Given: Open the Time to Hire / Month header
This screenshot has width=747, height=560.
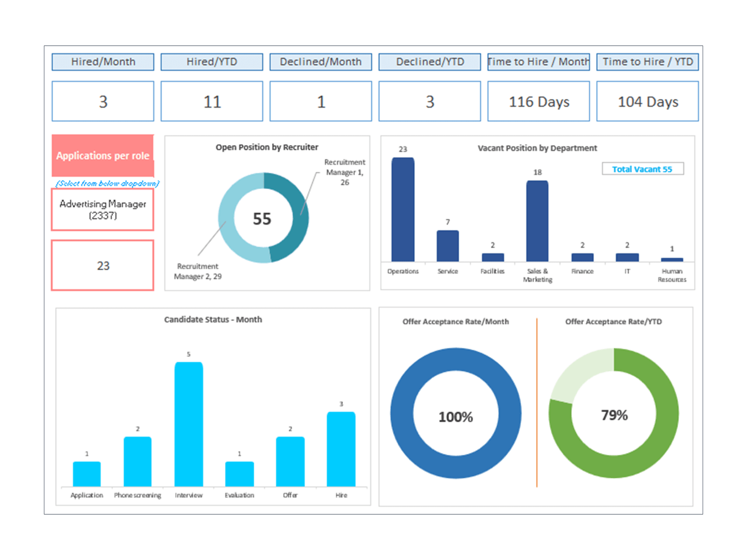Looking at the screenshot, I should click(538, 62).
